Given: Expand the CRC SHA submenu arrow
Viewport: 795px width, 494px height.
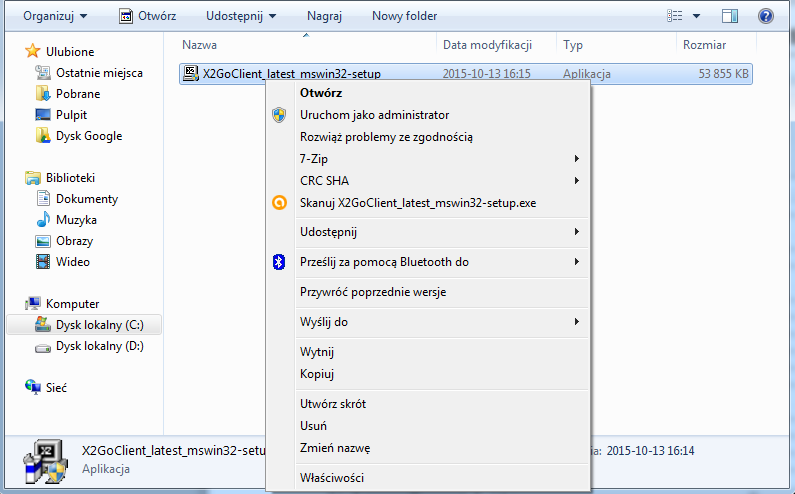Looking at the screenshot, I should 576,181.
